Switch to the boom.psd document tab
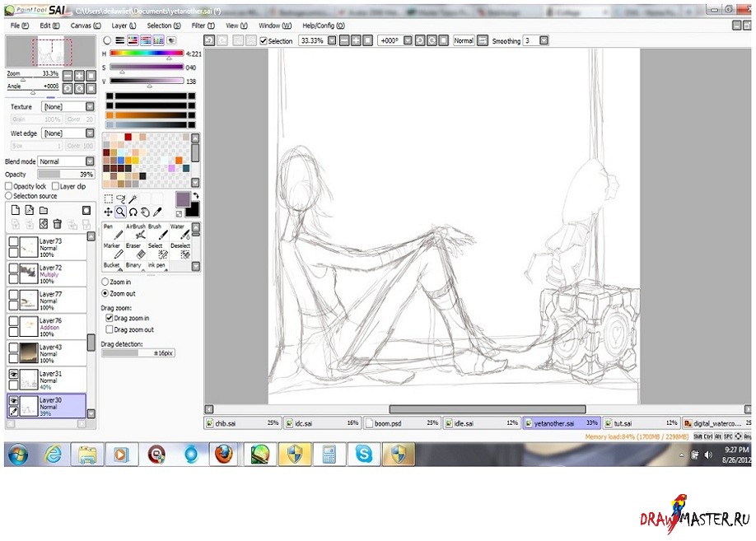 [402, 423]
